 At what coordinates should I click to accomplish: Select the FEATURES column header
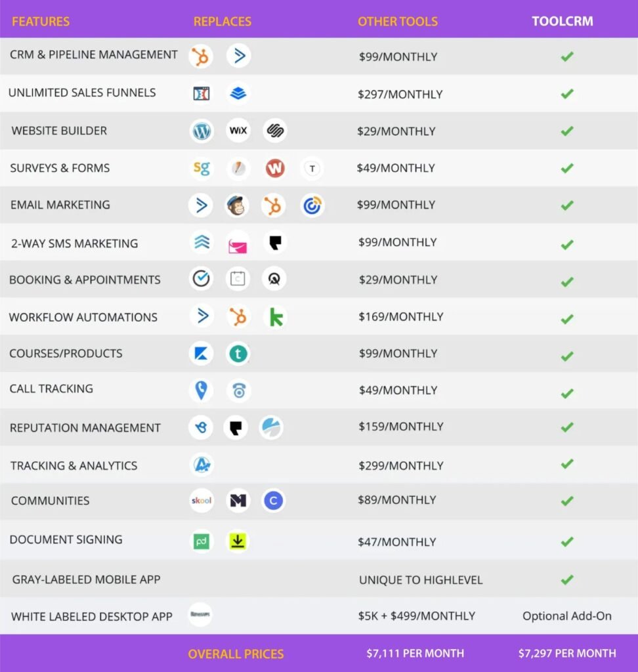(41, 22)
